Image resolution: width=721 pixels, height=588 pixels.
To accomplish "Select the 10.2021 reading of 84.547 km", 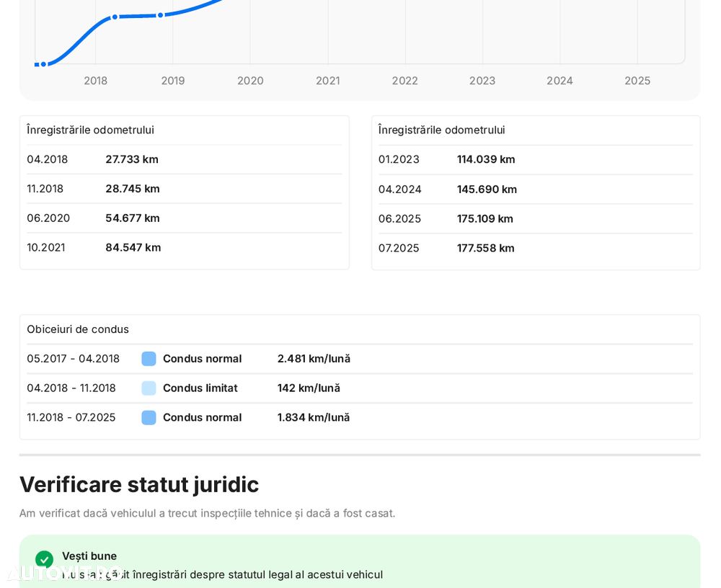I will [x=133, y=247].
